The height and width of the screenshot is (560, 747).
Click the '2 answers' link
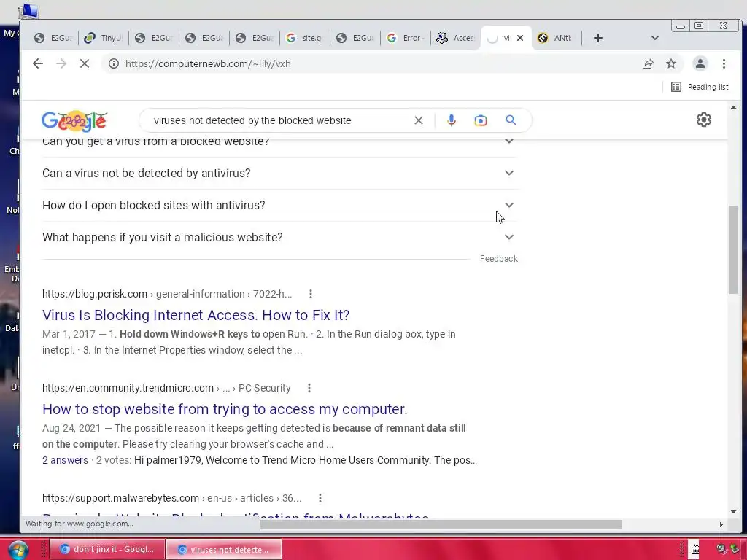click(x=65, y=460)
